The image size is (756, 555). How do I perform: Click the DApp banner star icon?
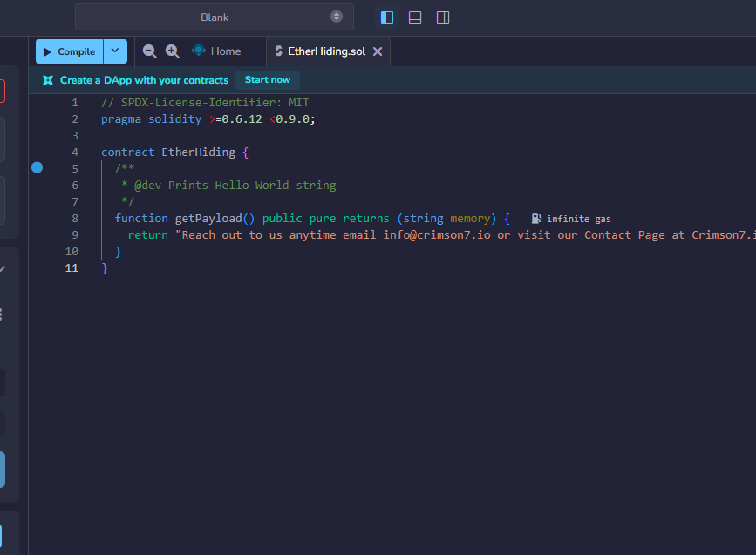(x=48, y=80)
